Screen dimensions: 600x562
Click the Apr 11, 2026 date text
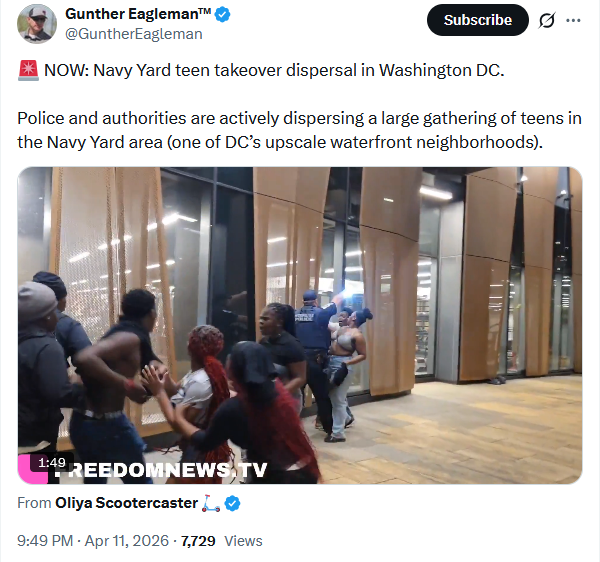tap(127, 541)
